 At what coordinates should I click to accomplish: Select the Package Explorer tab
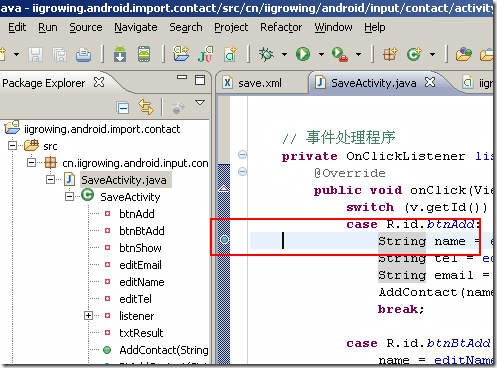click(44, 83)
